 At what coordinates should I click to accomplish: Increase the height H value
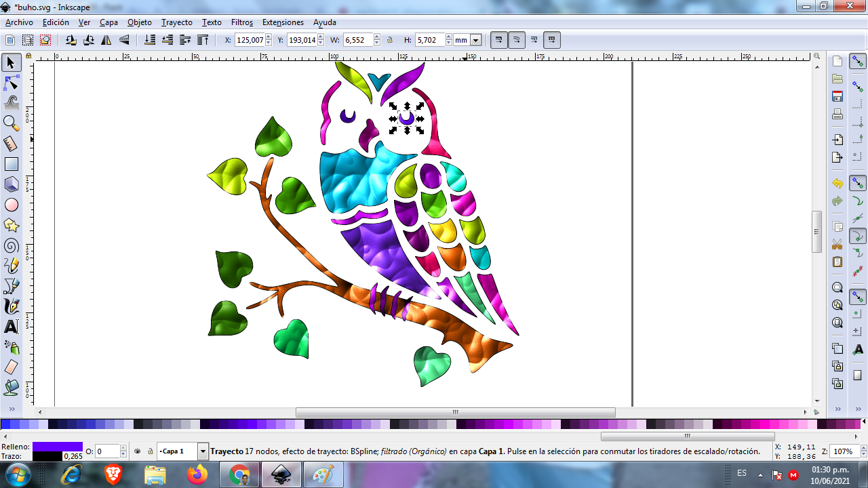point(449,37)
